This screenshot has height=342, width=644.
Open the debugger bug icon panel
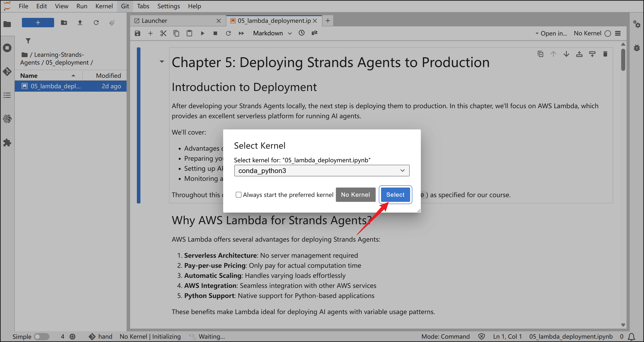636,48
